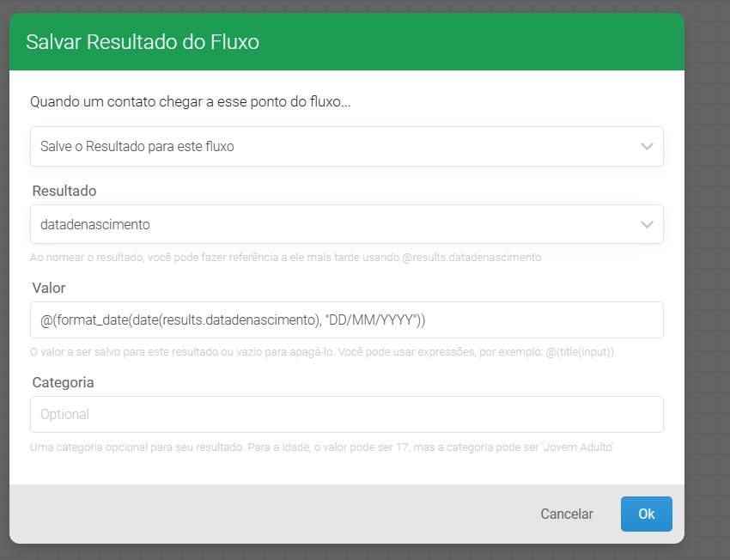The height and width of the screenshot is (560, 730).
Task: Click the dark canvas outside the dialog
Action: [707, 258]
